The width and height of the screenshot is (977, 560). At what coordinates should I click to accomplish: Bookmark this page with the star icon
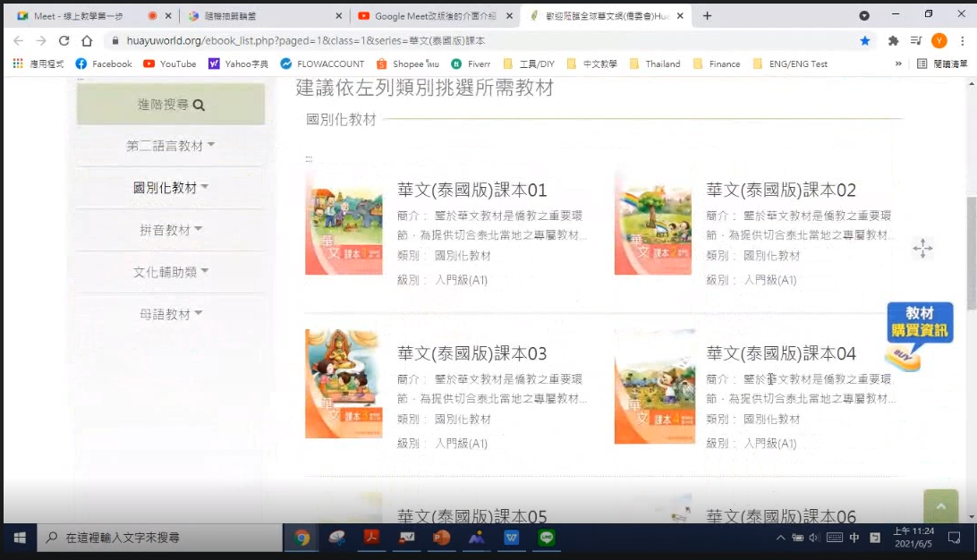tap(865, 40)
